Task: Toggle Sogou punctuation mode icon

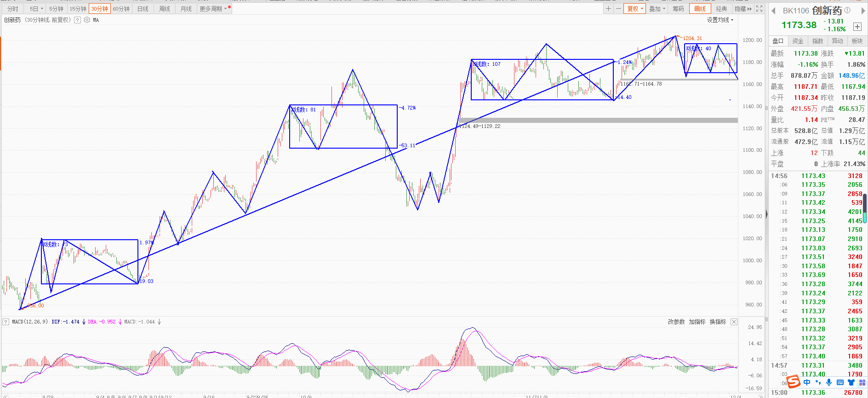Action: point(818,382)
